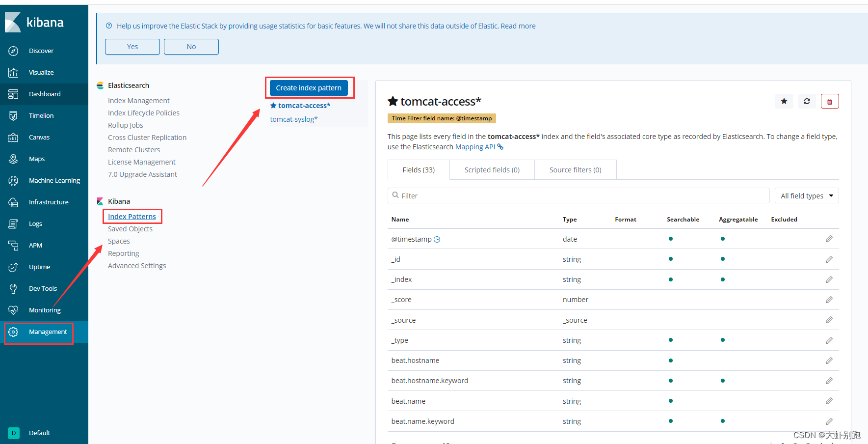Screen dimensions: 868x444
Task: Open Cross Cluster Replication
Action: (147, 138)
